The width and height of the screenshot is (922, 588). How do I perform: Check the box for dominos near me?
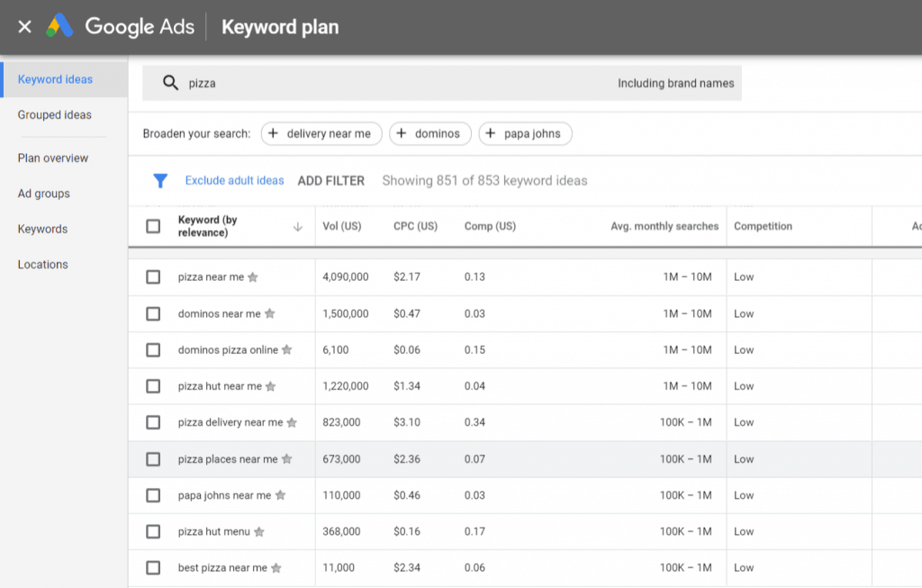point(153,313)
